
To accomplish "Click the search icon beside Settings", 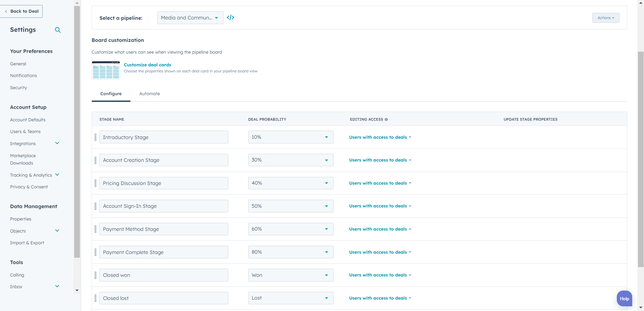I will 58,30.
